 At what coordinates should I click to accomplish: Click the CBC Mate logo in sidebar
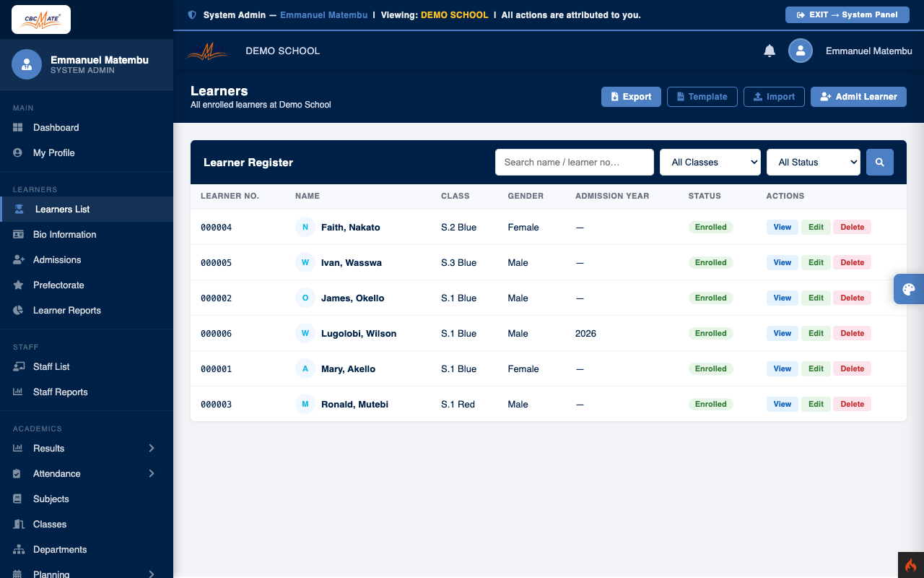(x=41, y=20)
